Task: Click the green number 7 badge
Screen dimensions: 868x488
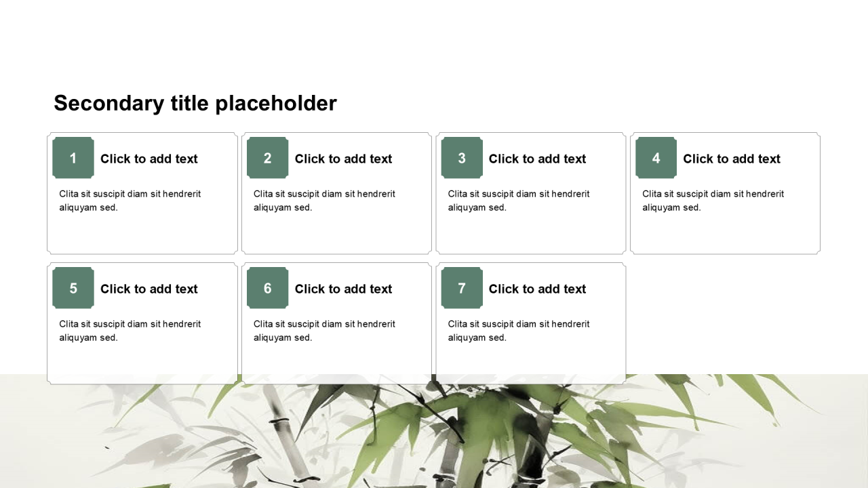Action: coord(462,288)
